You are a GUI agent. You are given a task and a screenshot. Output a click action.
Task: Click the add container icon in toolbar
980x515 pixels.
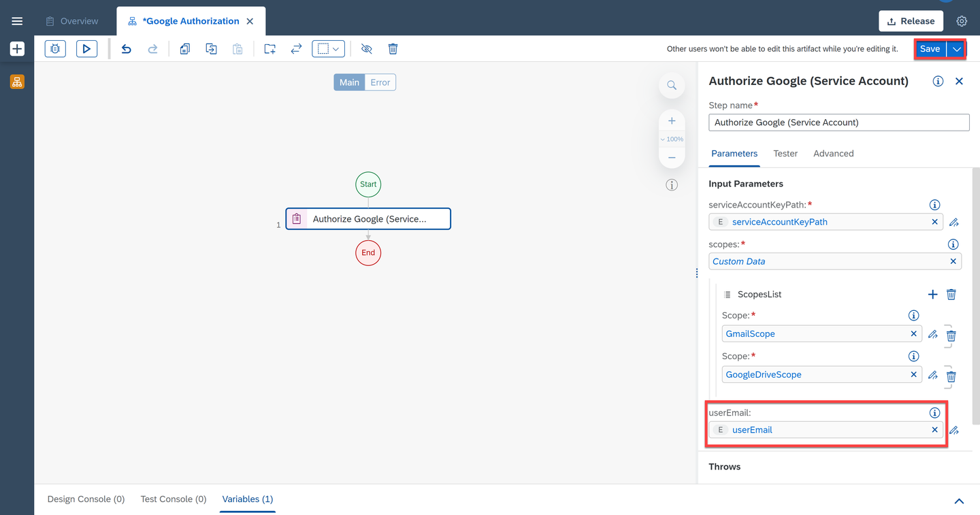[x=269, y=49]
